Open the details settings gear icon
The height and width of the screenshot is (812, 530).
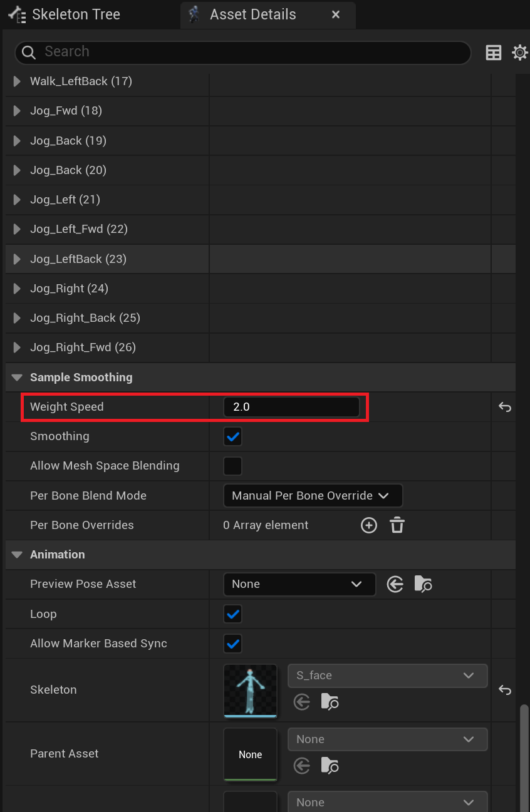pyautogui.click(x=520, y=53)
